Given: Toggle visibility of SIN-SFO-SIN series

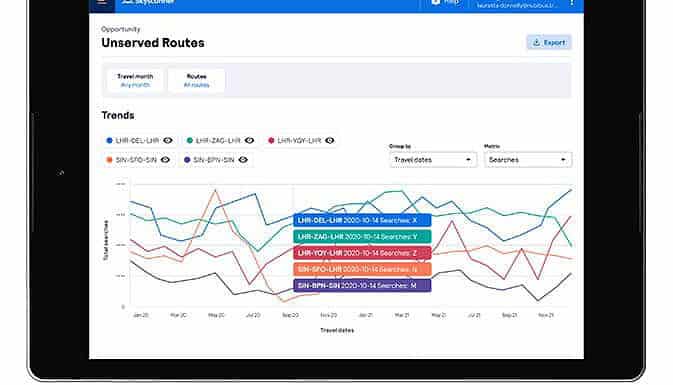Looking at the screenshot, I should [165, 160].
